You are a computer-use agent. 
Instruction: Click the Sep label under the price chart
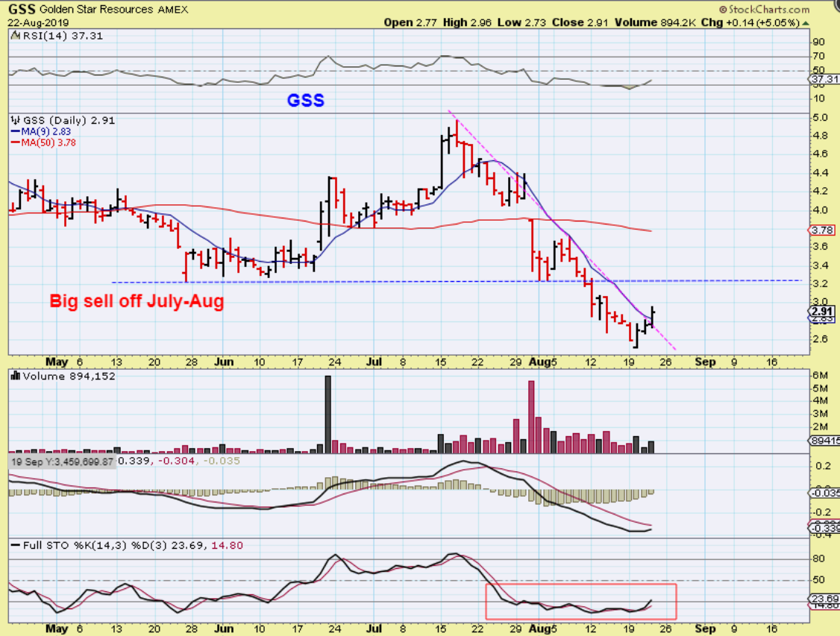tap(705, 362)
